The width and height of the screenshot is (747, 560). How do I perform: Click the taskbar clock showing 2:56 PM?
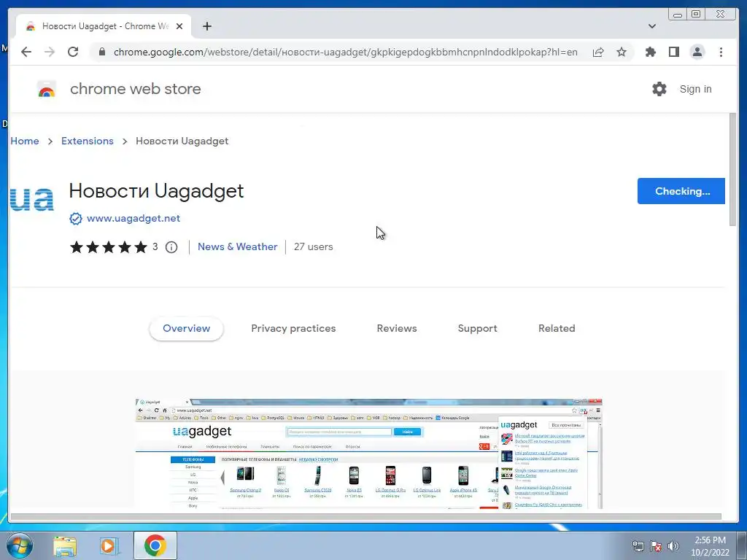click(710, 546)
